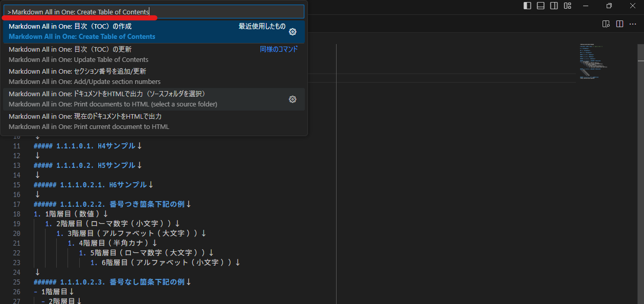Open the Customize Layout icon
Image resolution: width=644 pixels, height=304 pixels.
pyautogui.click(x=567, y=6)
